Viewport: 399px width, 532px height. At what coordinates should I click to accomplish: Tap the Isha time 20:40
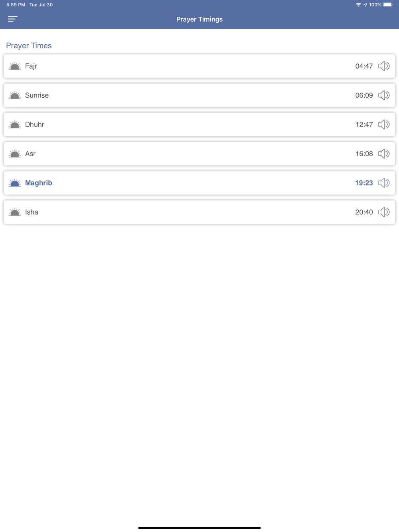[364, 212]
